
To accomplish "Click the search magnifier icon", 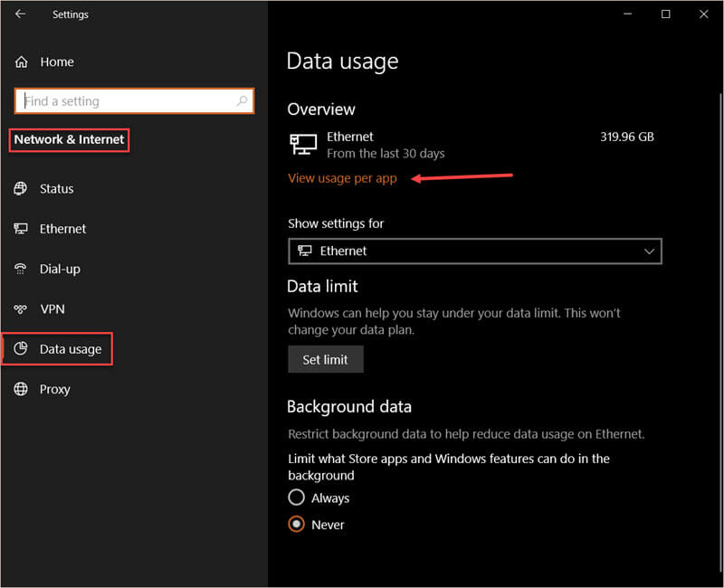I will tap(242, 100).
